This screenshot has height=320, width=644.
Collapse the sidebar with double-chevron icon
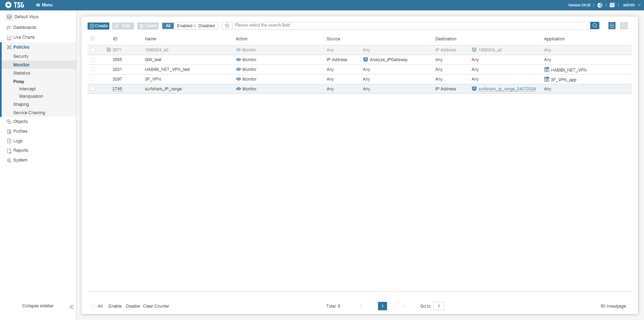point(71,307)
